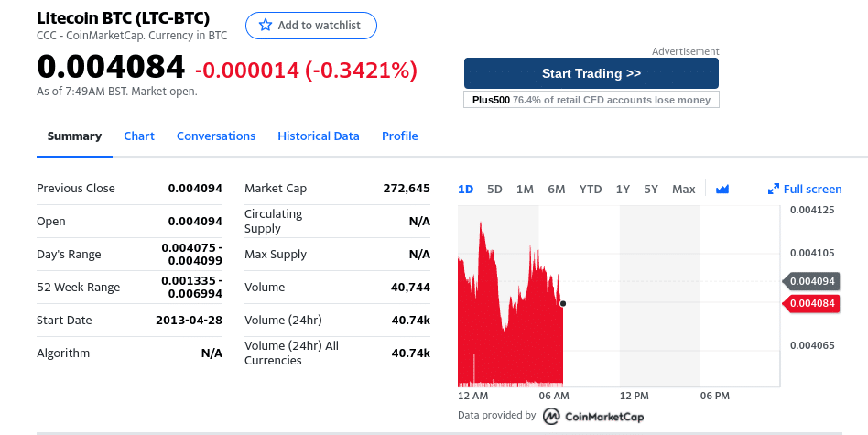Click the Start Trading advertisement button
The height and width of the screenshot is (435, 868).
click(x=591, y=73)
